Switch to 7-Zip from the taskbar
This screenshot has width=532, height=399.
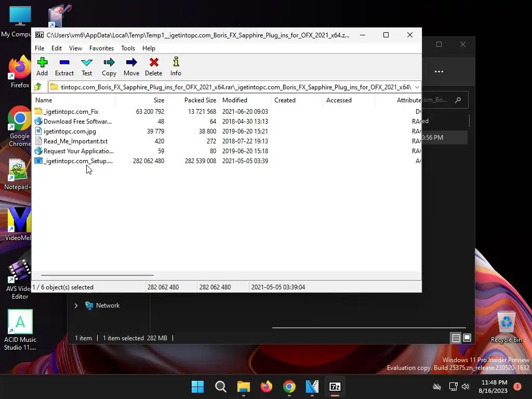(335, 387)
